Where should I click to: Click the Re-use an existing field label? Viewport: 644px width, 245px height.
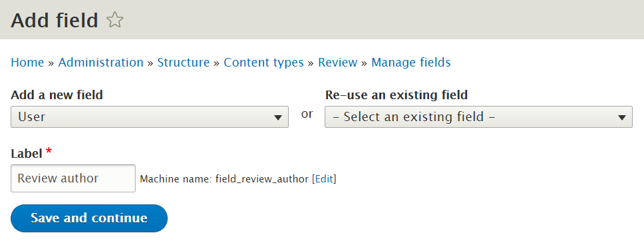[x=397, y=95]
